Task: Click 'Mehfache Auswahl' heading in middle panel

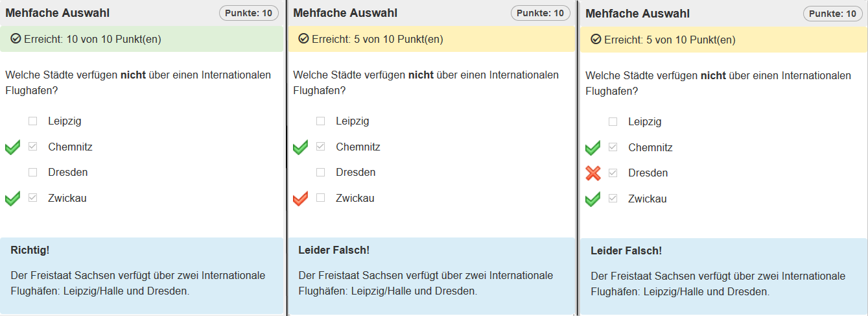Action: point(345,13)
